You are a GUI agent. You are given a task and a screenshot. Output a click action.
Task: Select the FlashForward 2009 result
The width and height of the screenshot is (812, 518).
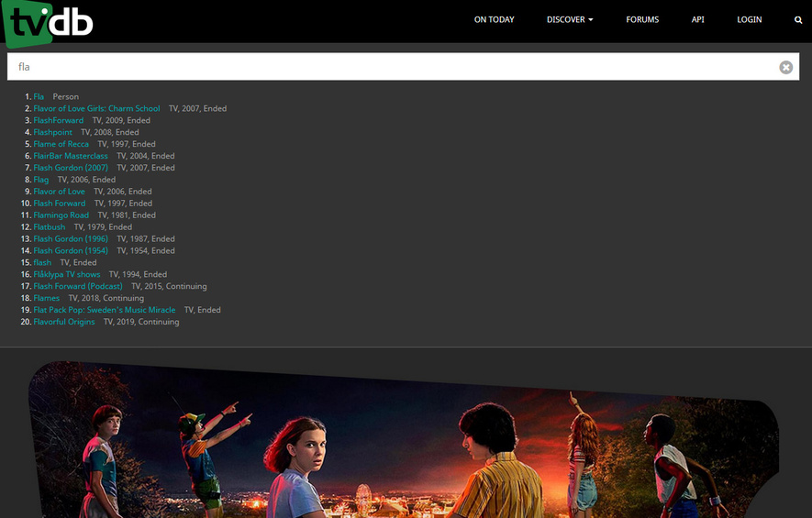[59, 121]
